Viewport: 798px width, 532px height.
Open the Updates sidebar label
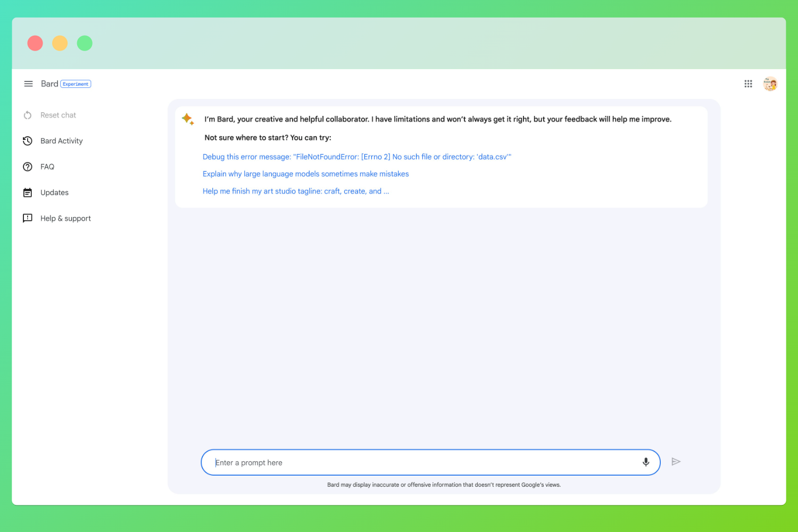point(54,193)
